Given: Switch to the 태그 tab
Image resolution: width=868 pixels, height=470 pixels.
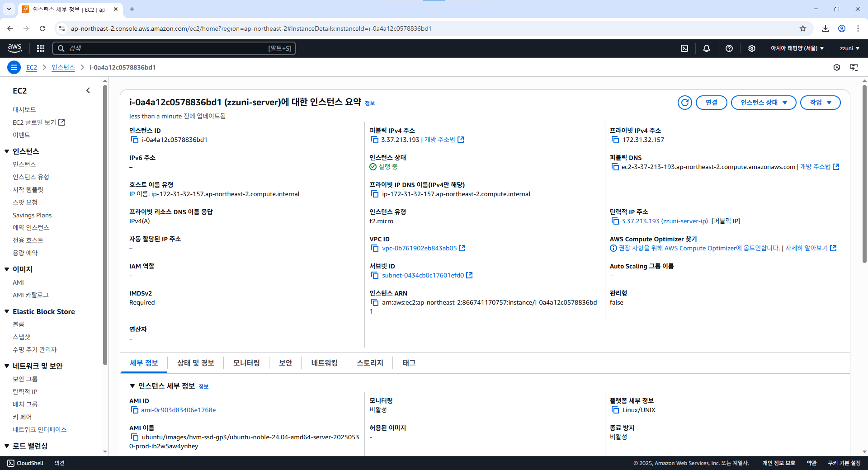Looking at the screenshot, I should tap(409, 363).
